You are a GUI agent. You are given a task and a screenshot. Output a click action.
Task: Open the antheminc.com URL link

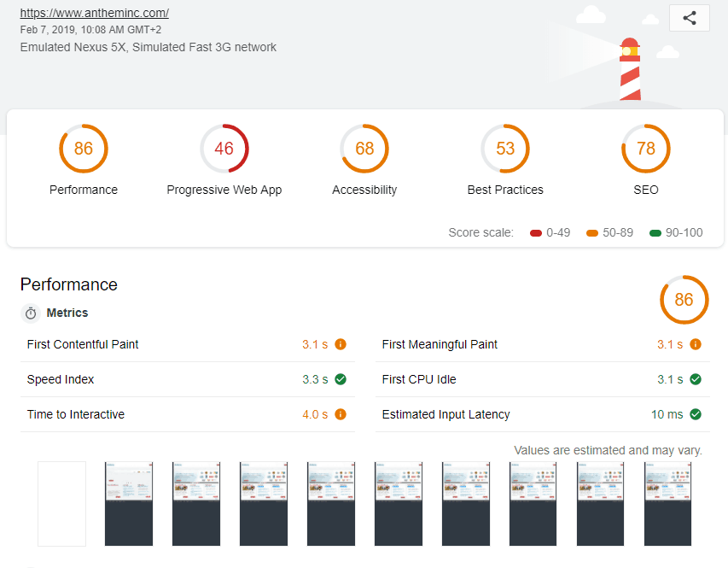tap(94, 13)
